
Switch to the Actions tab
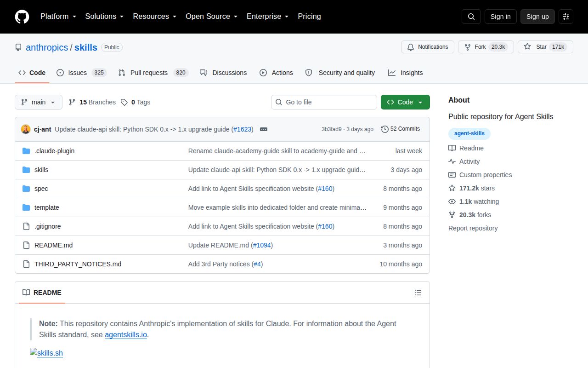click(276, 73)
